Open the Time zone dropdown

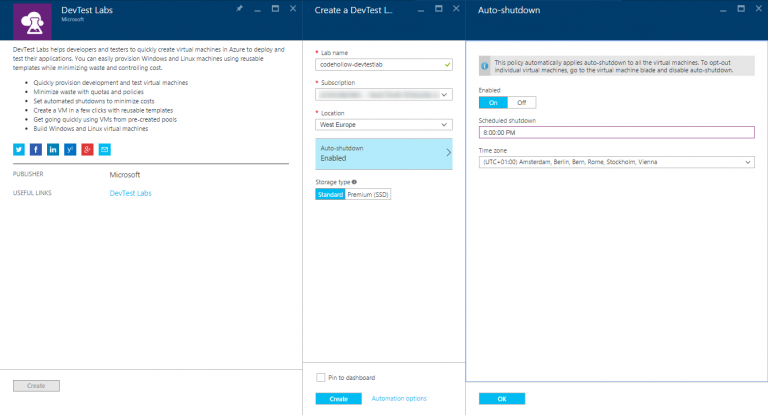point(616,162)
